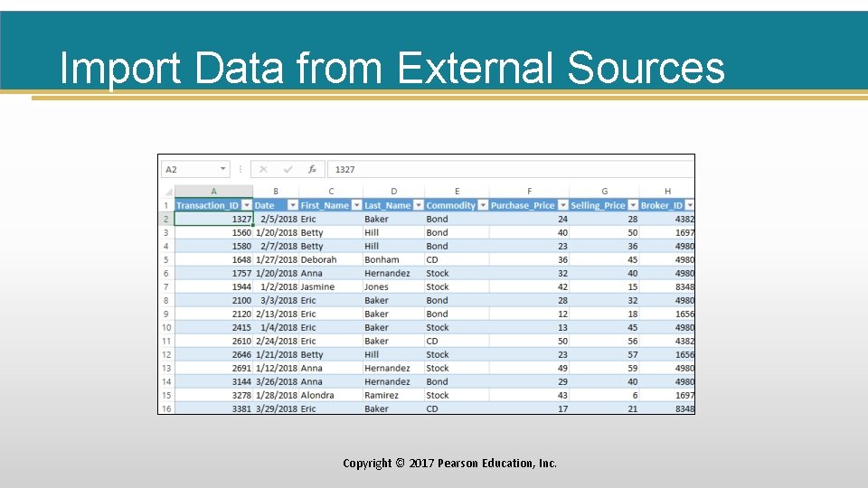The width and height of the screenshot is (868, 488).
Task: Select row 7 header
Action: click(x=166, y=286)
